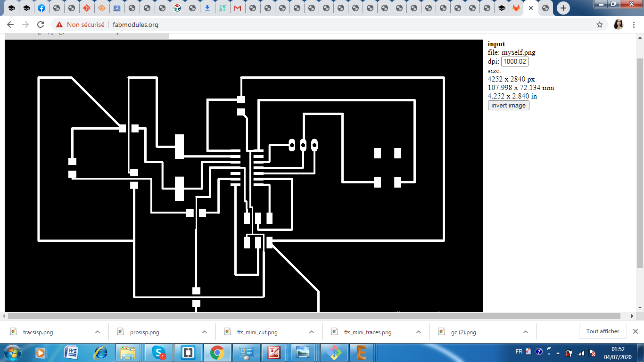Go back to the previous page
This screenshot has width=644, height=362.
pyautogui.click(x=10, y=25)
